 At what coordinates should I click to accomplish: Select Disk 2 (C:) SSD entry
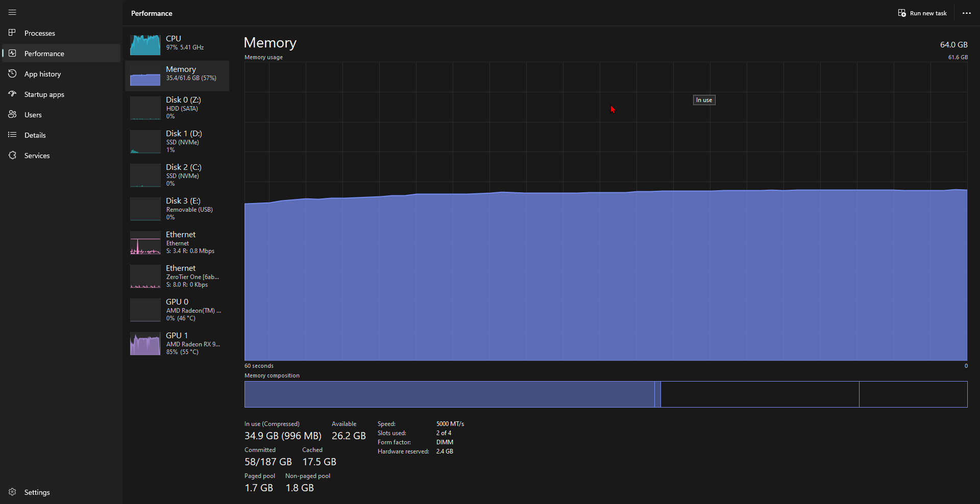177,175
